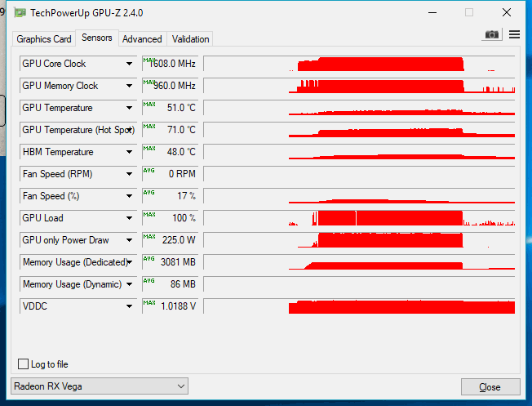Viewport: 532px width, 406px height.
Task: Expand Memory Usage (Dynamic) dropdown
Action: click(x=129, y=284)
